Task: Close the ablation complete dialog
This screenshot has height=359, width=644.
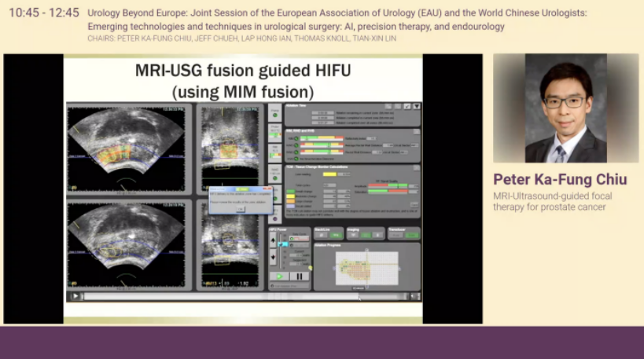Action: (x=268, y=189)
